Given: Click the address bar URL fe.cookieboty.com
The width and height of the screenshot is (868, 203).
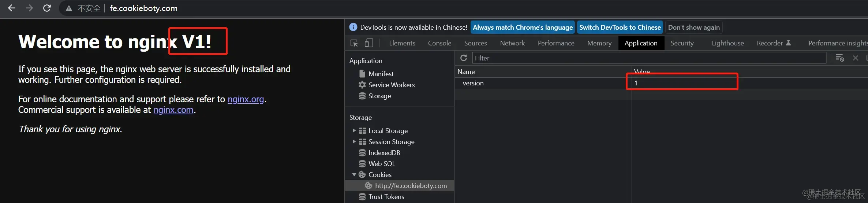Looking at the screenshot, I should click(143, 8).
